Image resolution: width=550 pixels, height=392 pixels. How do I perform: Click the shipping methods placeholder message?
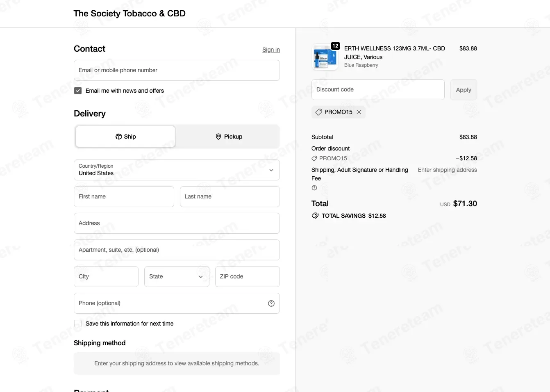177,364
